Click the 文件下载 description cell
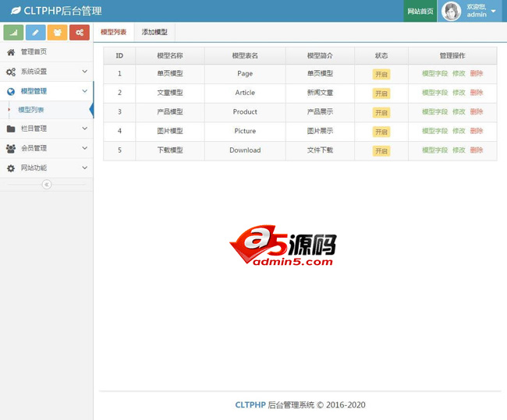507x420 pixels. tap(320, 150)
